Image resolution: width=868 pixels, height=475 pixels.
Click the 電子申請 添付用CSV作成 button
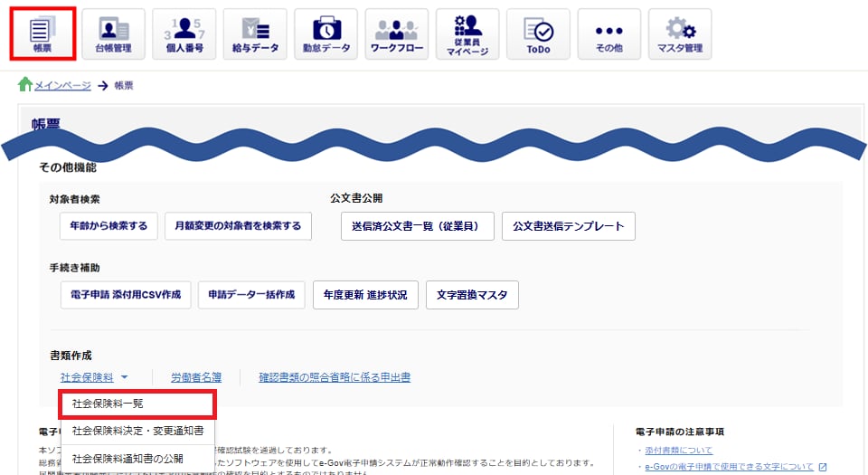pyautogui.click(x=125, y=295)
